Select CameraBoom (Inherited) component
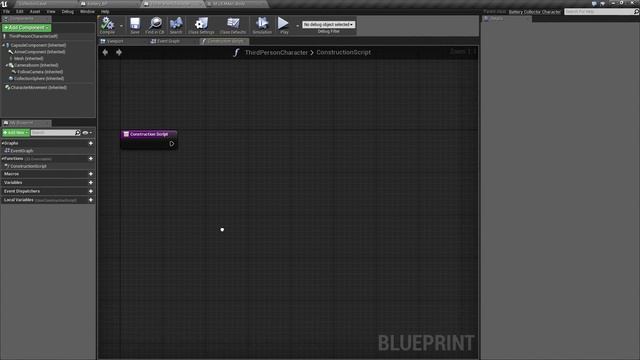640x360 pixels. pos(36,65)
